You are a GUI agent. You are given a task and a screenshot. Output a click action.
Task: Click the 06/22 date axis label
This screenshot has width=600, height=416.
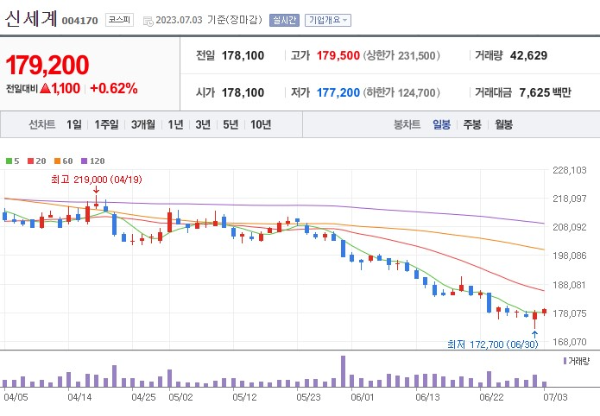coord(491,397)
